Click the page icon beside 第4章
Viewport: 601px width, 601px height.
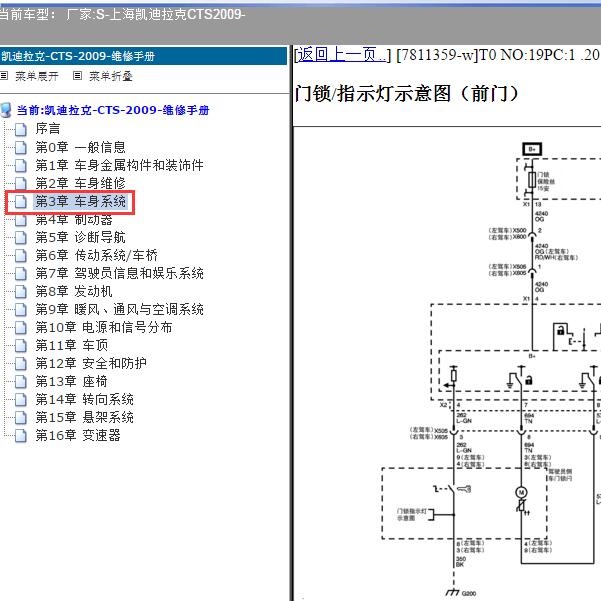tap(21, 220)
